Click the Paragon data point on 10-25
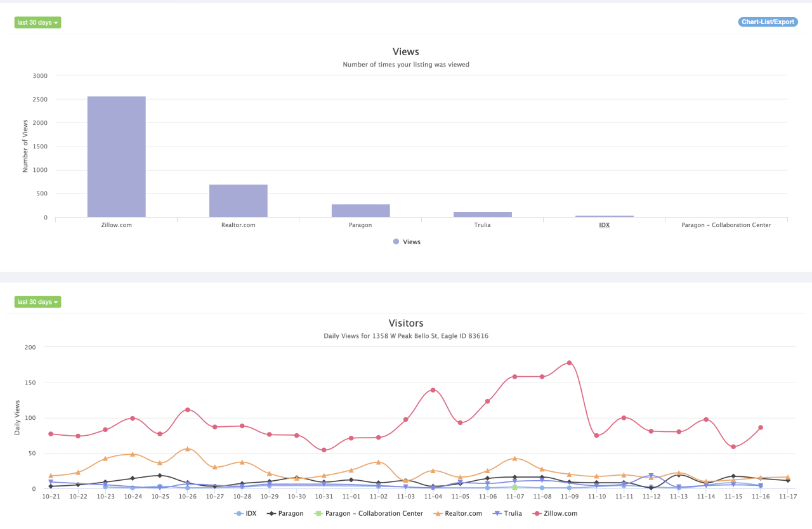812x529 pixels. point(160,475)
